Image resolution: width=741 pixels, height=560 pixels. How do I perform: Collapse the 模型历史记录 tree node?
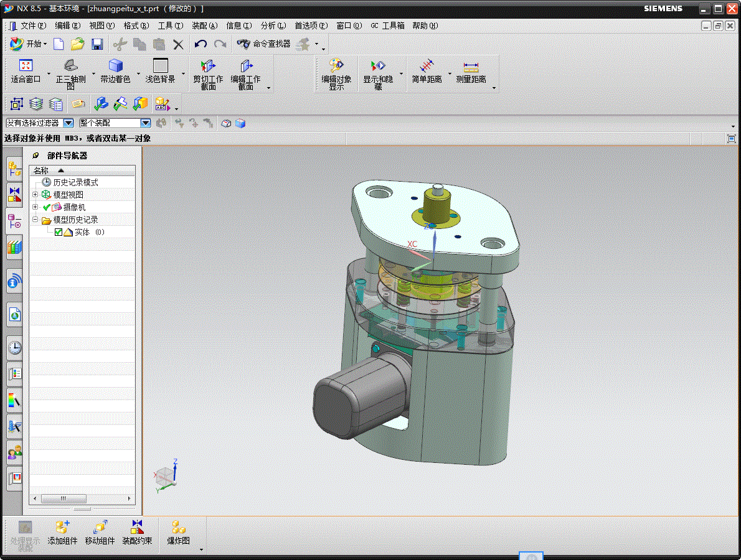(35, 220)
